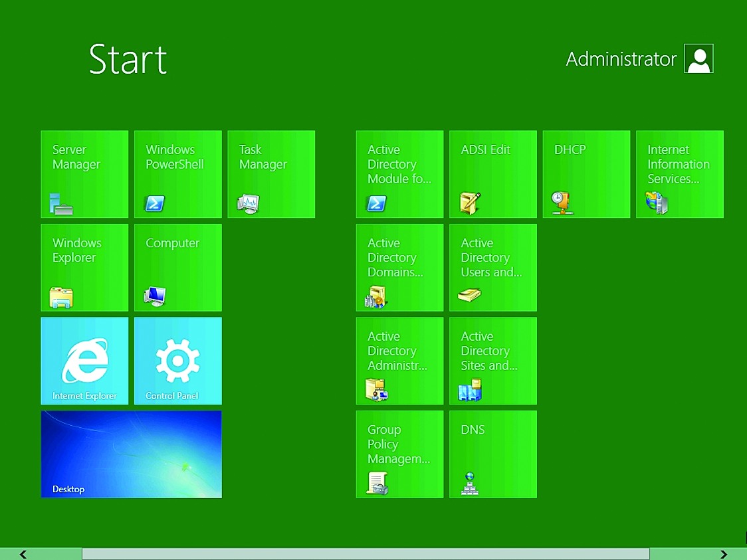Click the Desktop thumbnail tile
This screenshot has height=560, width=747.
(131, 454)
